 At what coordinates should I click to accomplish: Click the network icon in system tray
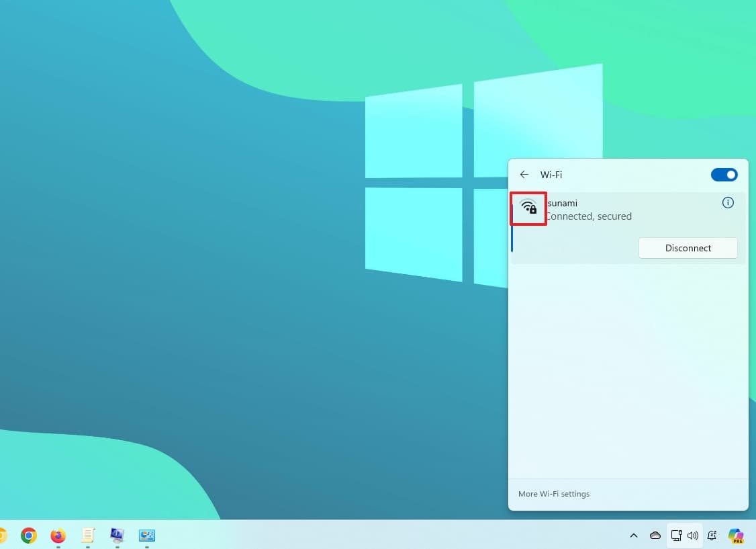tap(677, 536)
